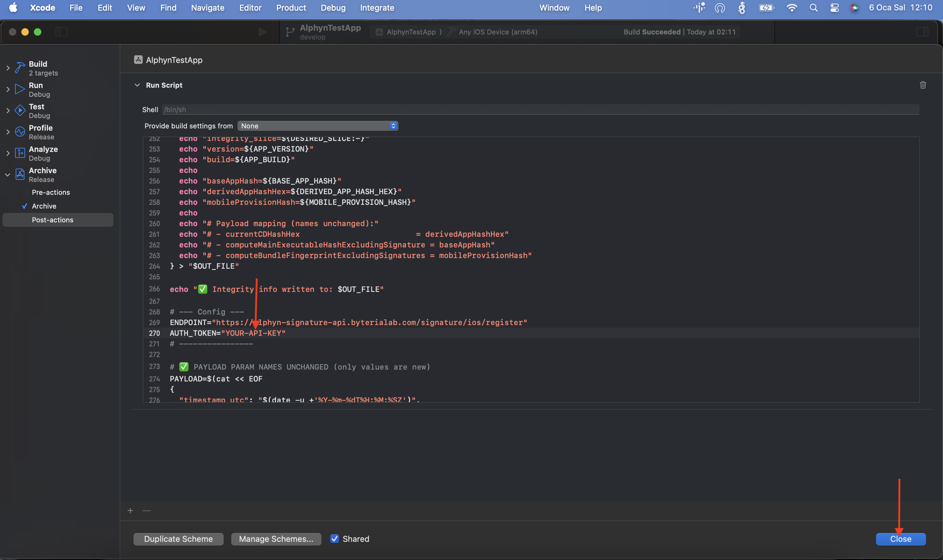Remove selected action with minus button
Screen dimensions: 943x560
pos(147,511)
